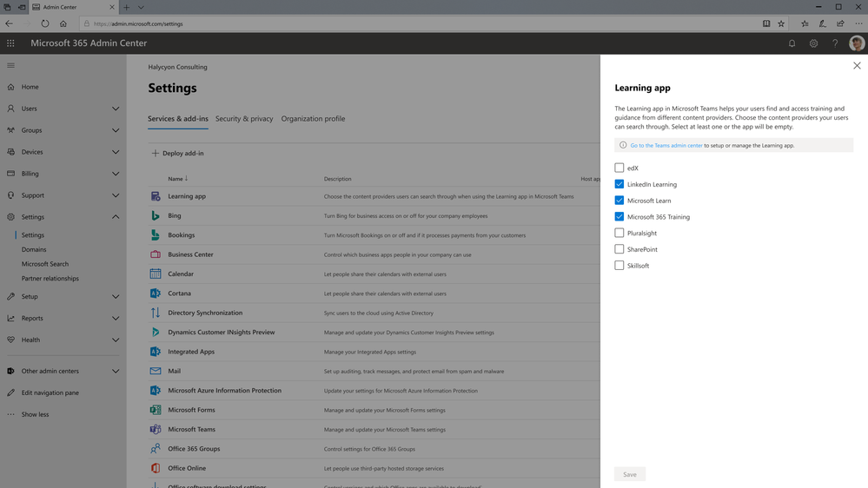
Task: Click the Microsoft Teams row icon
Action: click(x=156, y=429)
